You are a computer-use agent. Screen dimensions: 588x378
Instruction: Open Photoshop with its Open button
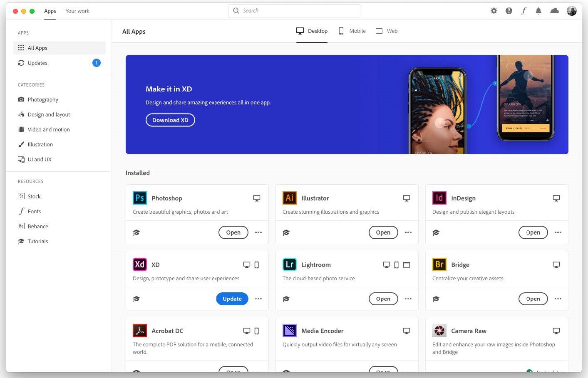tap(233, 232)
